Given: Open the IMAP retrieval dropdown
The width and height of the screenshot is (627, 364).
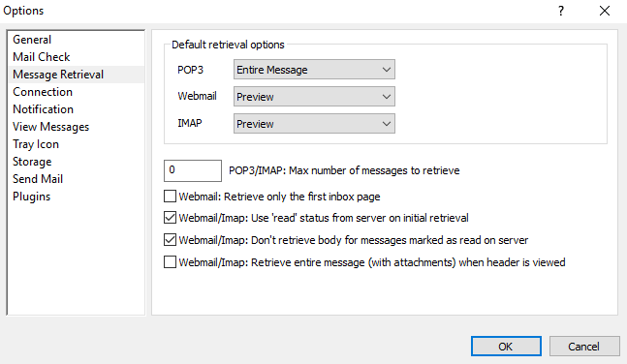Looking at the screenshot, I should [314, 124].
